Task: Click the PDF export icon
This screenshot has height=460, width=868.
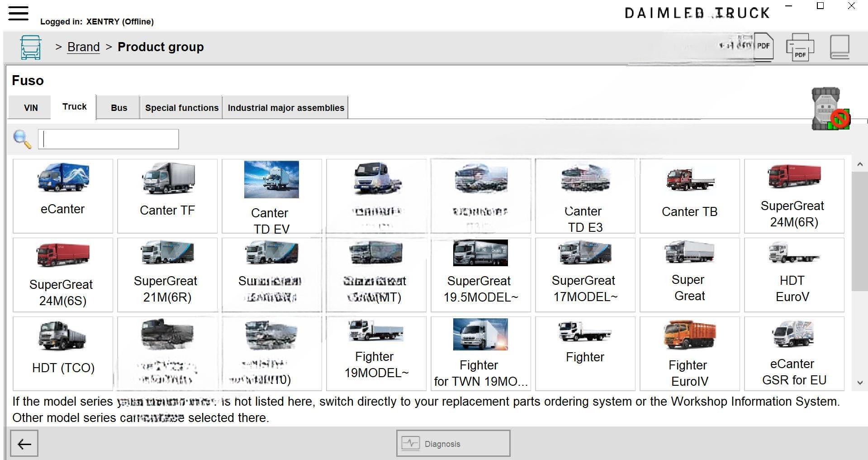Action: (764, 46)
